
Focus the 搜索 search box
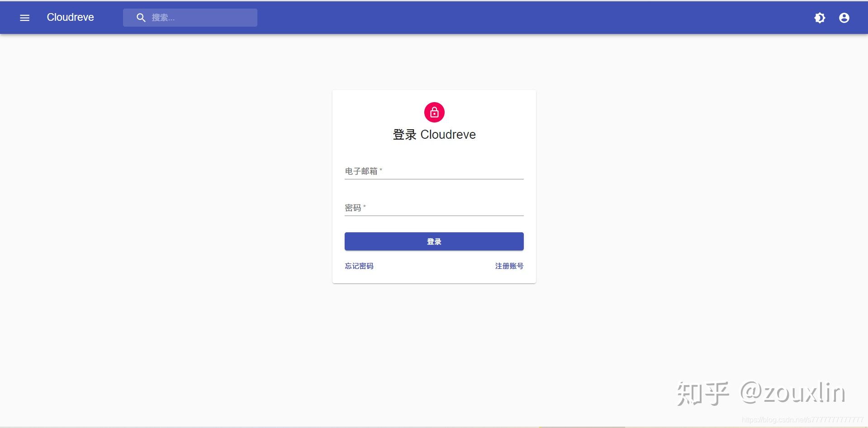click(x=190, y=18)
